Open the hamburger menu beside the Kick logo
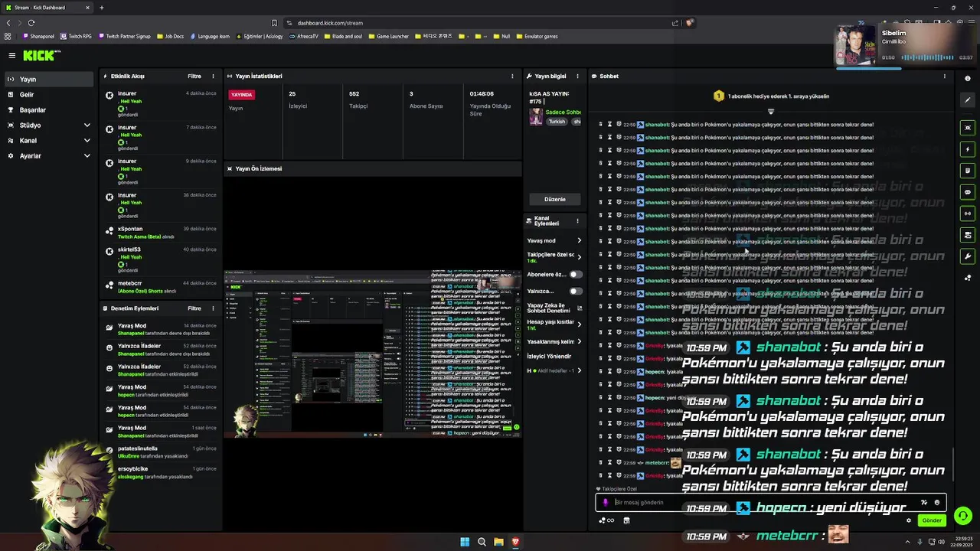 (x=11, y=55)
